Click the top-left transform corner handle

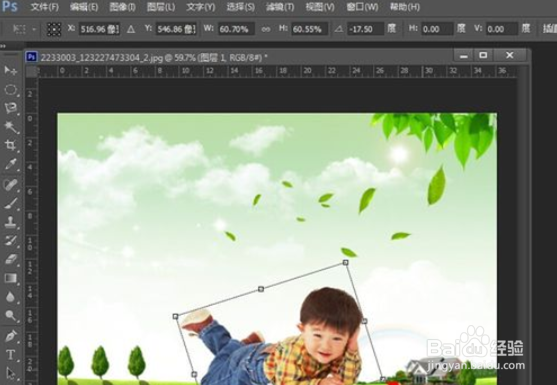coord(175,316)
